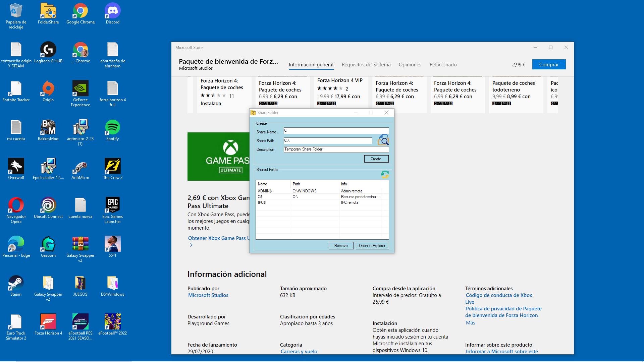Switch to the Opiniones tab
644x362 pixels.
pos(410,65)
